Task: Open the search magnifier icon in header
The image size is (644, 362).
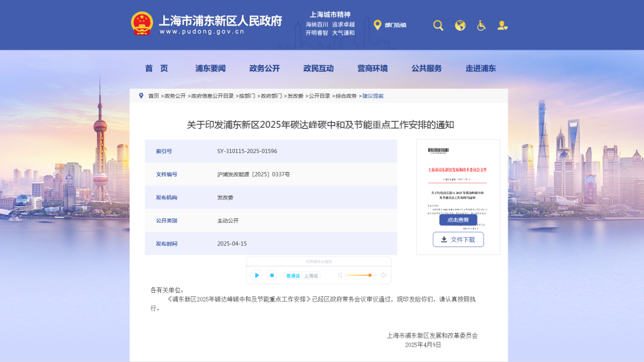Action: point(438,26)
